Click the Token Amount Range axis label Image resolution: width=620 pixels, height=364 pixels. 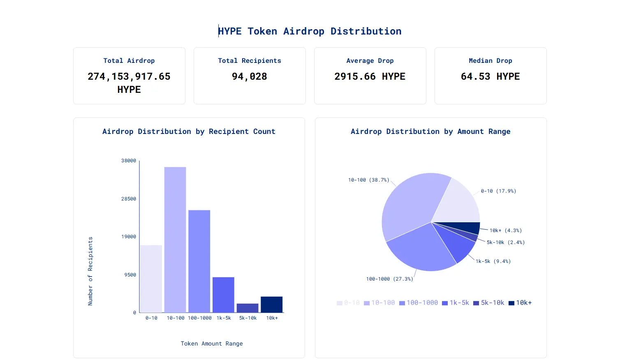click(x=212, y=343)
